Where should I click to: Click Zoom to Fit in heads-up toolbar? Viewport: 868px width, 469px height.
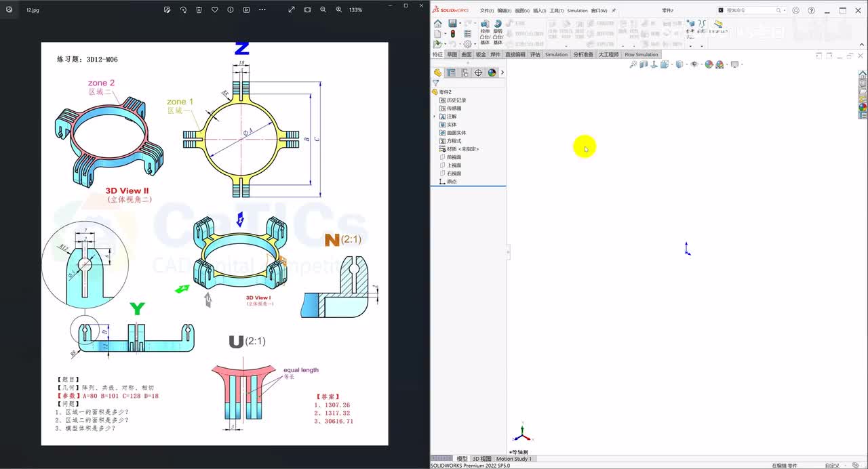(x=633, y=64)
